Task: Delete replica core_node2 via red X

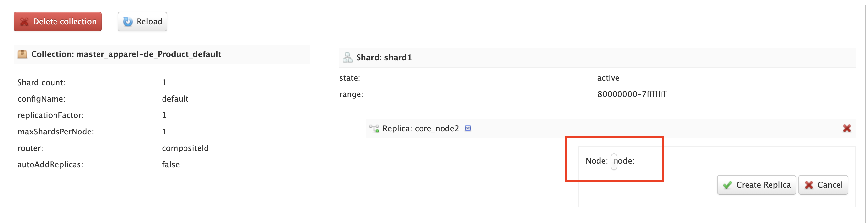Action: coord(847,128)
